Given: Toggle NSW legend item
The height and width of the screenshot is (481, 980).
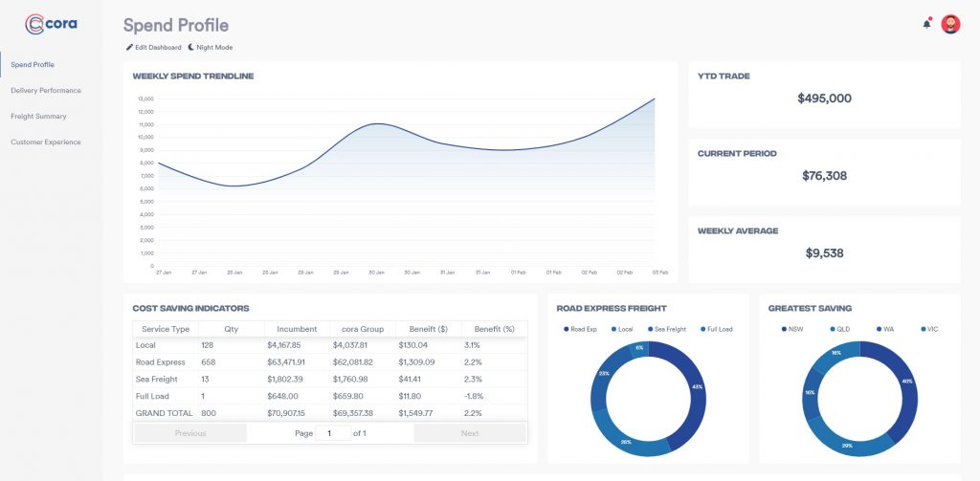Looking at the screenshot, I should (791, 329).
